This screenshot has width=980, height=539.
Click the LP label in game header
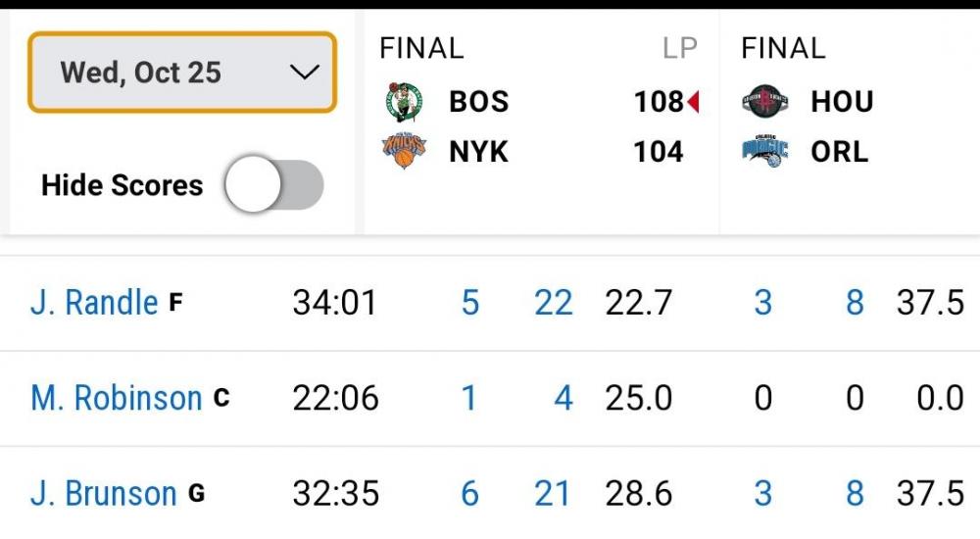[x=679, y=48]
